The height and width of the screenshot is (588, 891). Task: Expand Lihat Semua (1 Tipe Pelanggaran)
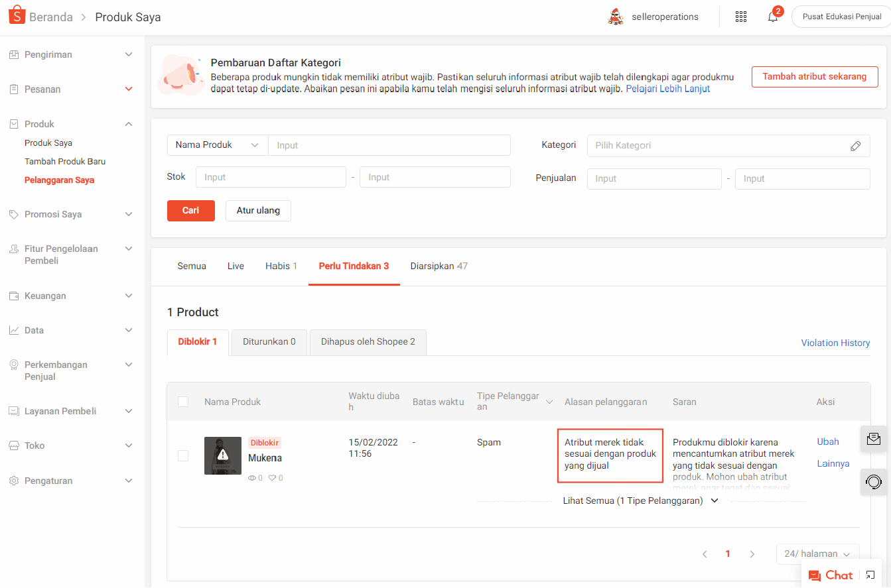[640, 500]
